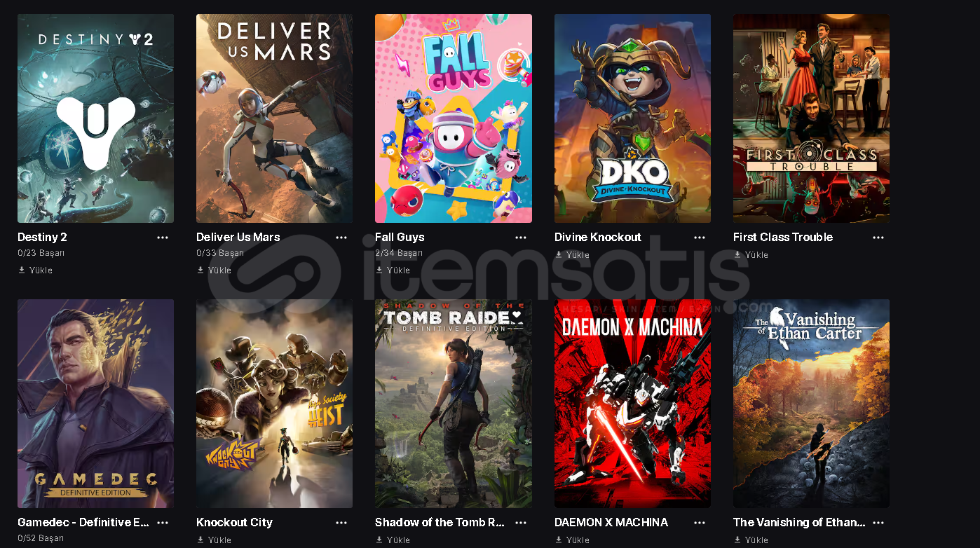The image size is (980, 548).
Task: Click Yükle below First Class Trouble
Action: tap(751, 255)
